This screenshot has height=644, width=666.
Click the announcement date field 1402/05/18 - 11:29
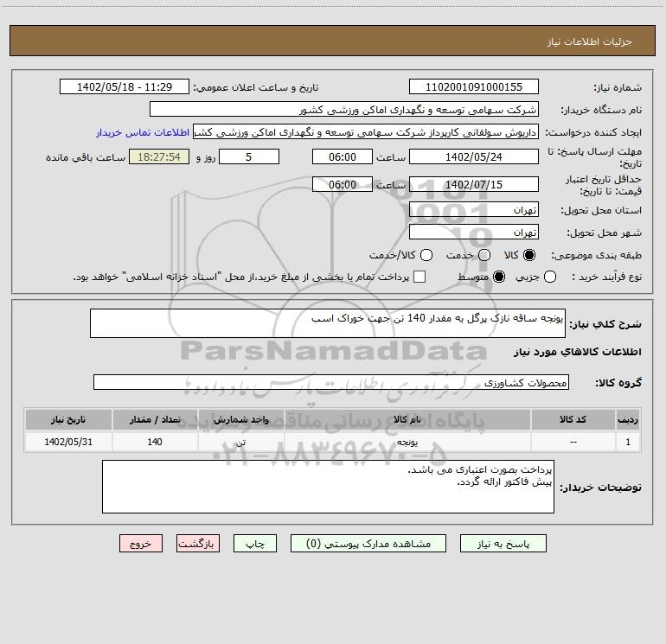click(x=125, y=86)
